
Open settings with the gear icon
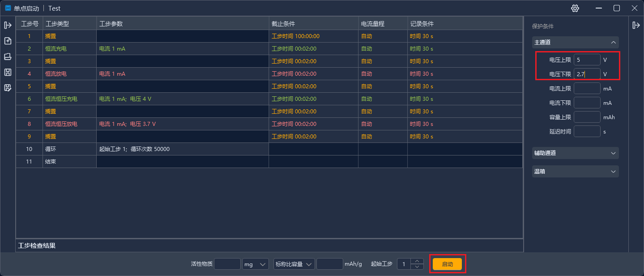[575, 8]
